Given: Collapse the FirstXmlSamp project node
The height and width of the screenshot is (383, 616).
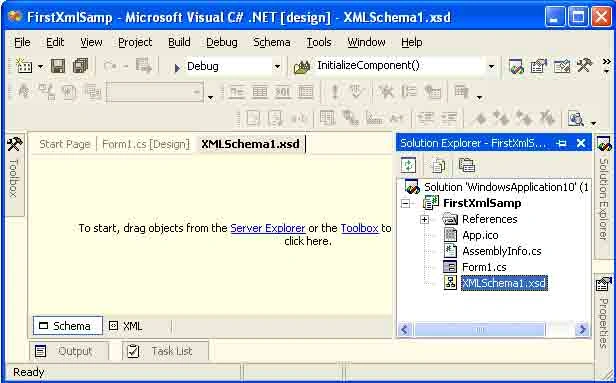Looking at the screenshot, I should (x=405, y=203).
